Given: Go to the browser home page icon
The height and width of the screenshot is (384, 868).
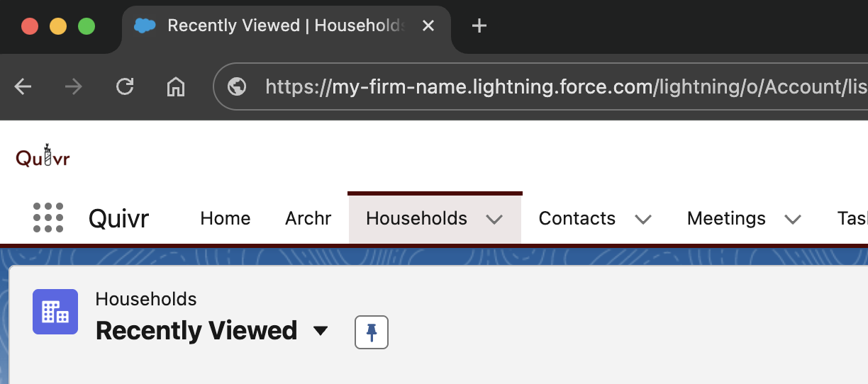Looking at the screenshot, I should (175, 87).
